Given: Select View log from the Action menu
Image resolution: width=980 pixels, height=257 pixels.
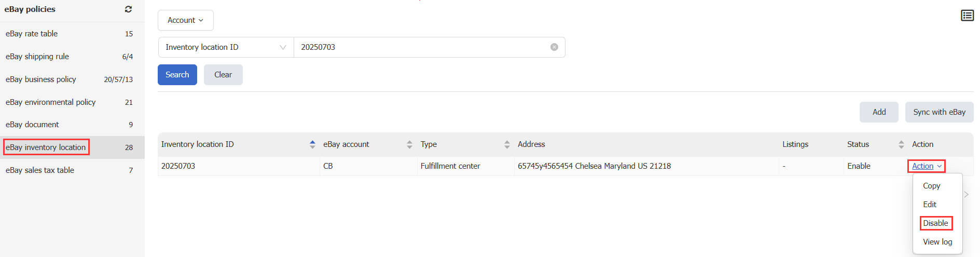Looking at the screenshot, I should (937, 242).
